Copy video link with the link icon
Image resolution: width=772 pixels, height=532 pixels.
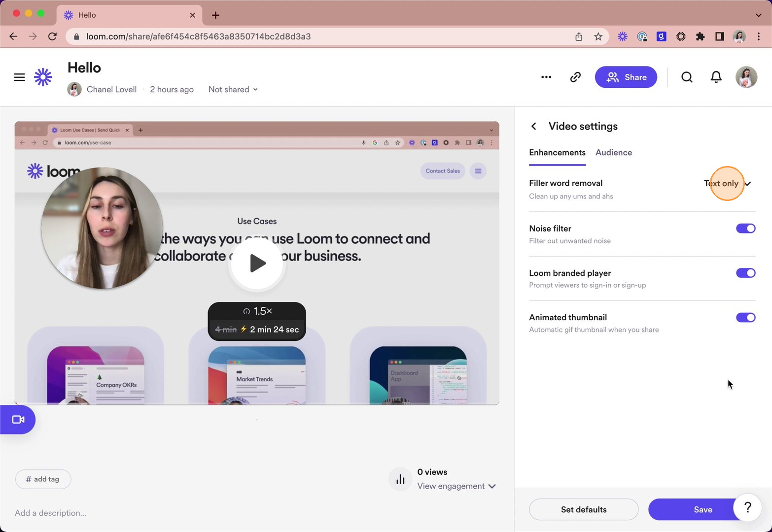tap(575, 77)
